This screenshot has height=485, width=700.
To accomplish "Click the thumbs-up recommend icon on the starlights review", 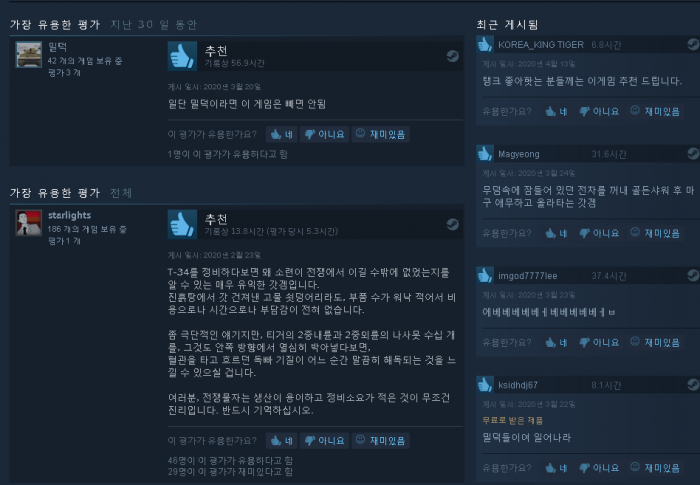I will pyautogui.click(x=182, y=224).
